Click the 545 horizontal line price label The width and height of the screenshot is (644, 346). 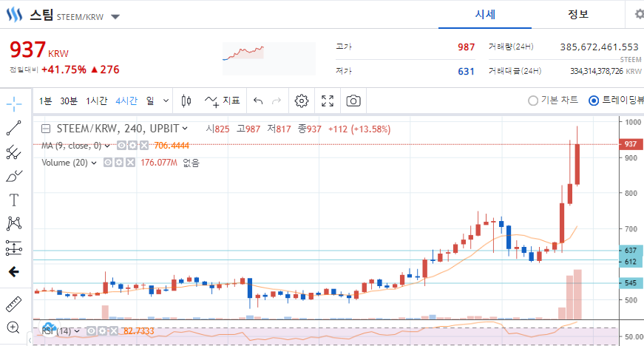pos(631,283)
